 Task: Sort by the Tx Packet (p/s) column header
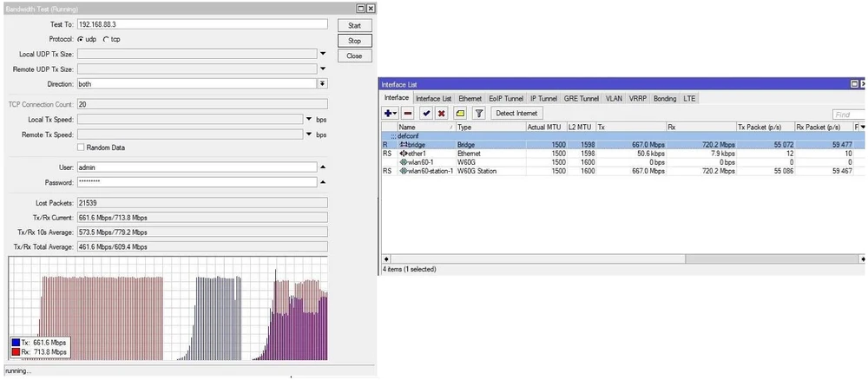pos(765,128)
